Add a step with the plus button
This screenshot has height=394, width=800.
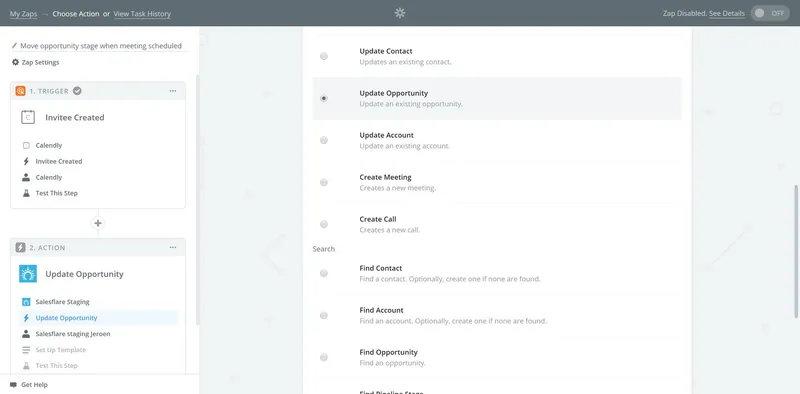[98, 223]
